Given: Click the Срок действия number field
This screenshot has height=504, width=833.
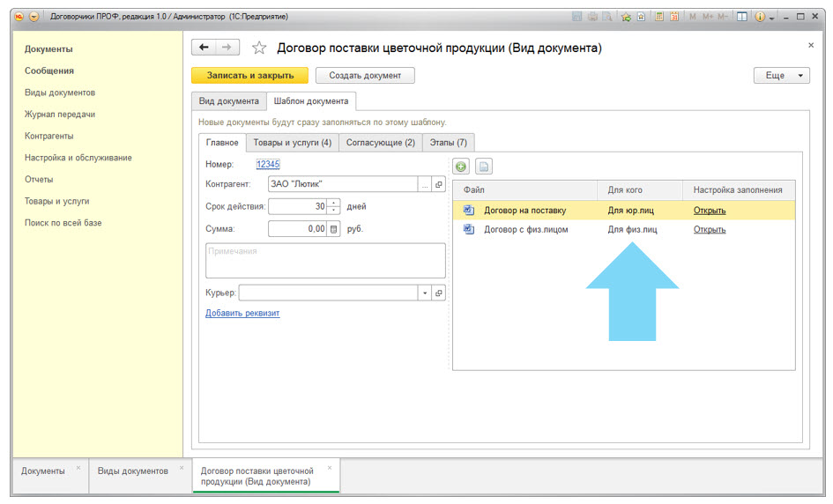Looking at the screenshot, I should pos(298,206).
